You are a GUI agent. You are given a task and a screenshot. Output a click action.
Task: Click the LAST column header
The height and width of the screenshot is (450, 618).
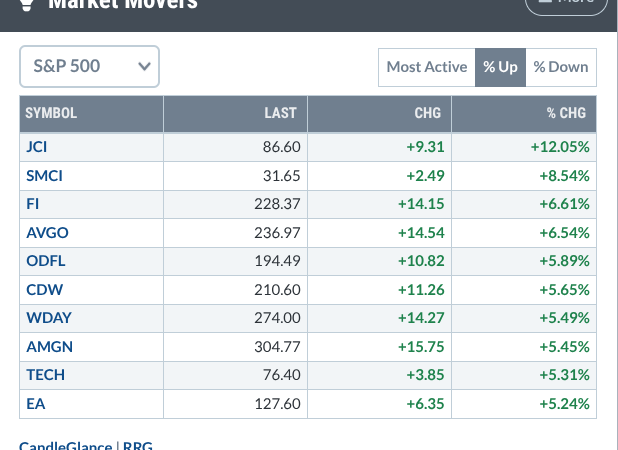coord(235,113)
